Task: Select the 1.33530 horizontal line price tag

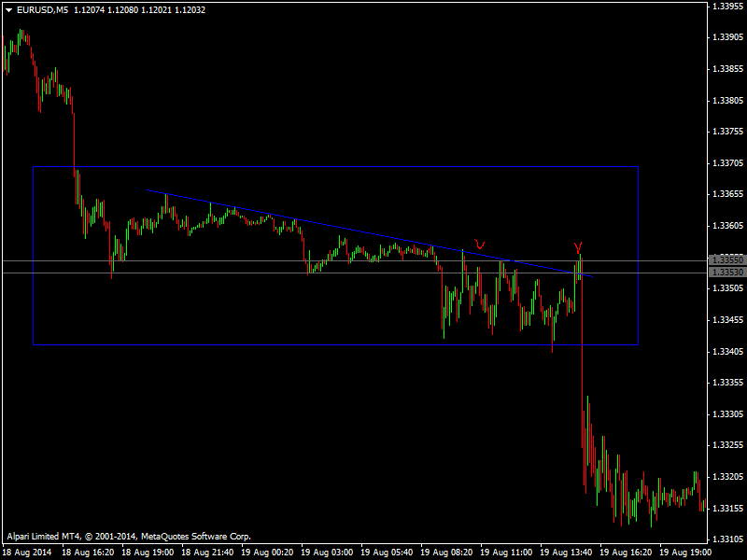Action: click(727, 273)
